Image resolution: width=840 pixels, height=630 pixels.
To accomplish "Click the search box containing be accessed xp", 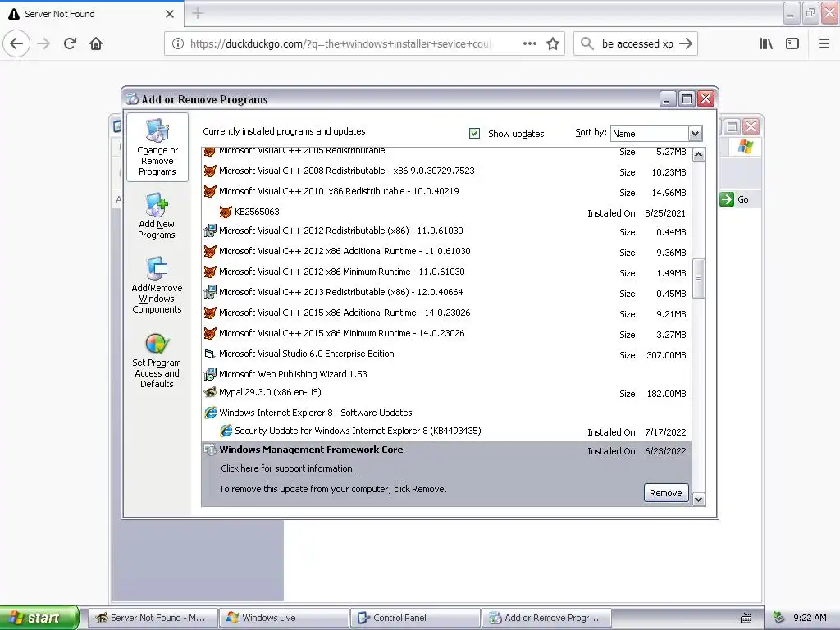I will coord(637,44).
